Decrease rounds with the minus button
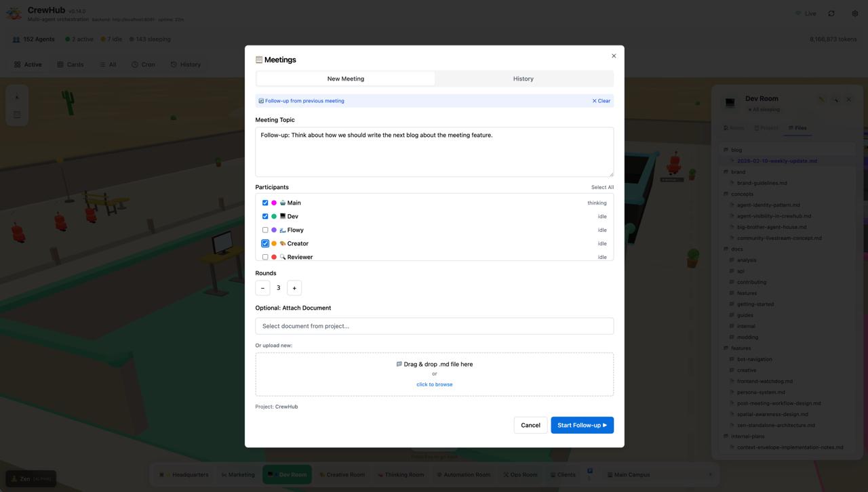The image size is (868, 492). pyautogui.click(x=262, y=288)
